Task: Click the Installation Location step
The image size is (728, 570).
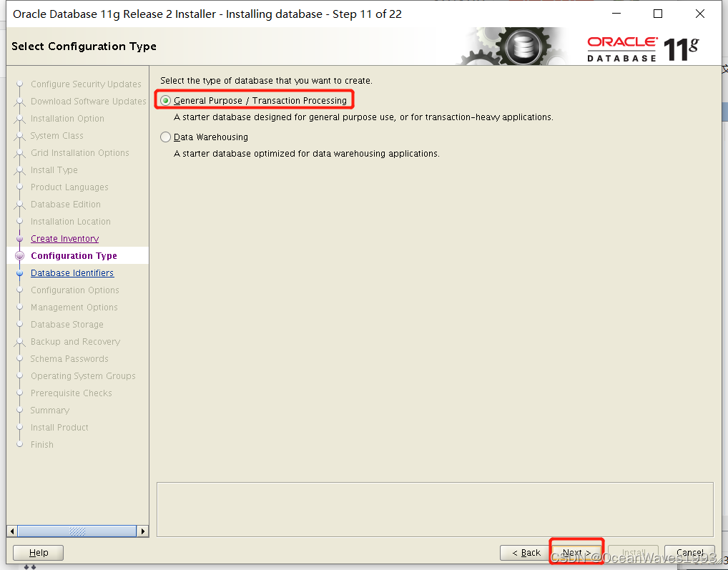Action: point(71,222)
